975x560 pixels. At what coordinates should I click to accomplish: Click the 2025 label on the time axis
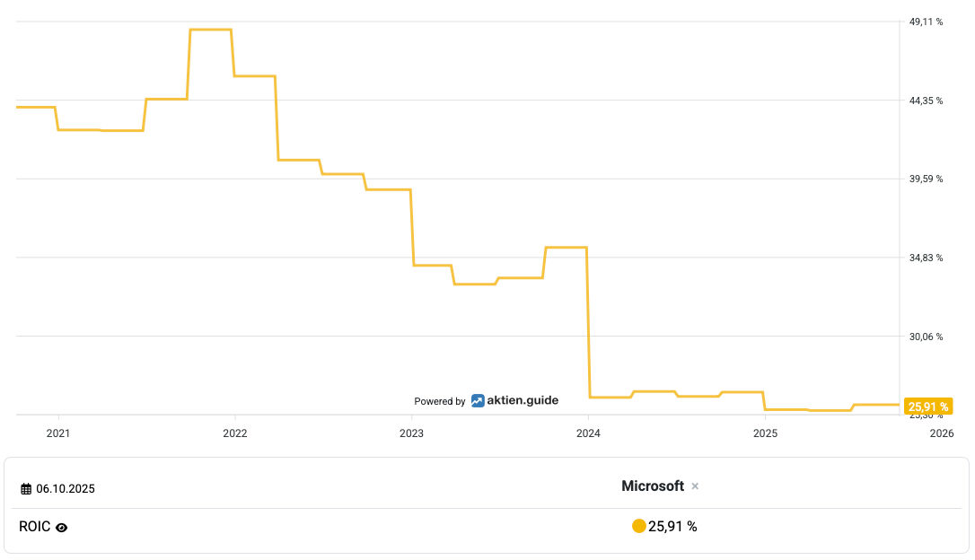coord(765,434)
